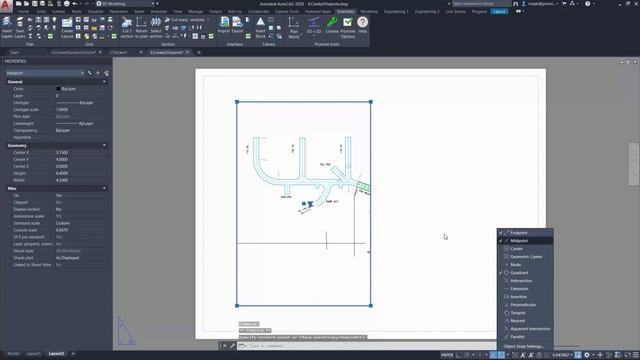Enable Intersection object snap

pos(525,281)
